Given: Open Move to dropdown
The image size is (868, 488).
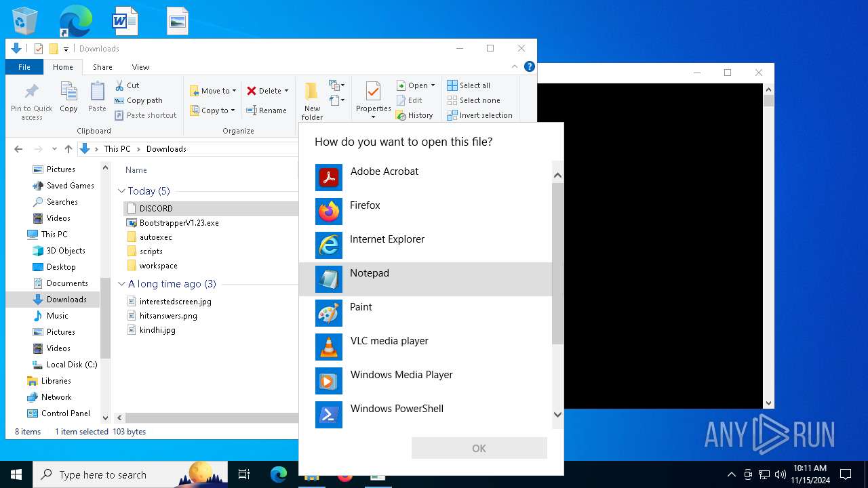Looking at the screenshot, I should coord(213,91).
